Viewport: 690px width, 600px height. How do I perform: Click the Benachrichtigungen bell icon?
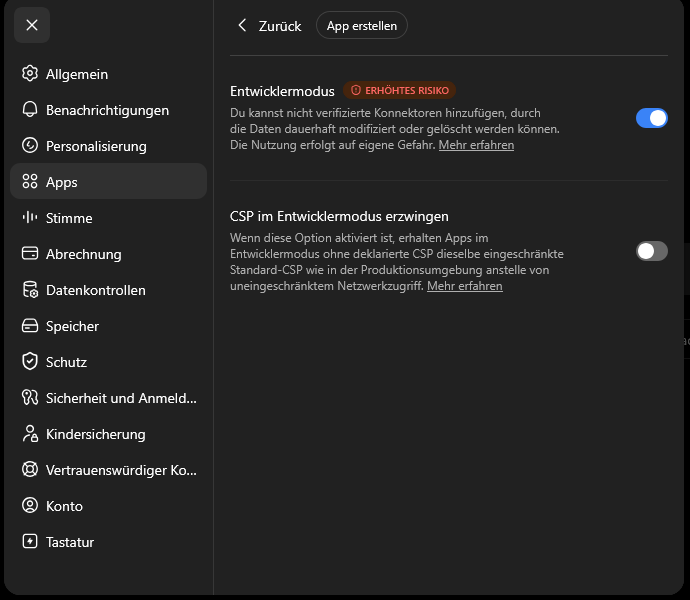30,110
